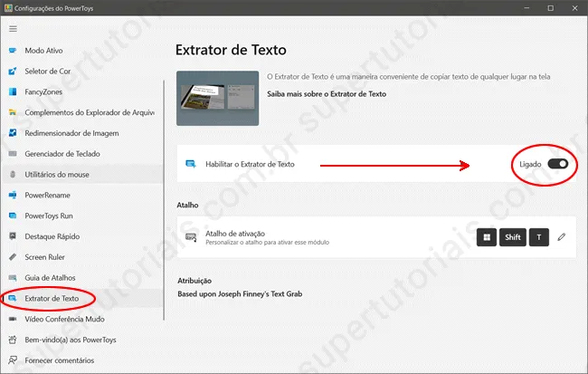Select Redimensionador de Imagem

tap(71, 133)
